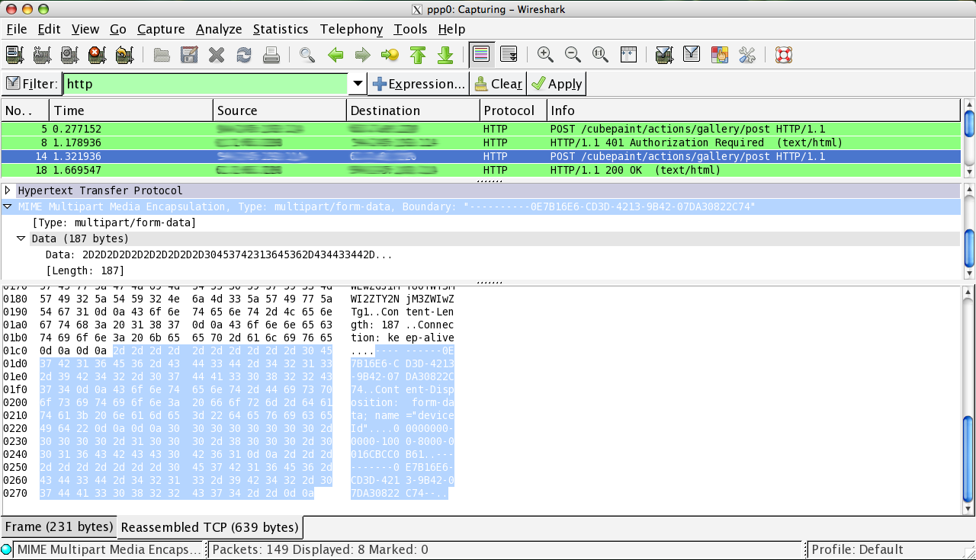The image size is (976, 560).
Task: Sort by the Time column header
Action: (x=131, y=110)
